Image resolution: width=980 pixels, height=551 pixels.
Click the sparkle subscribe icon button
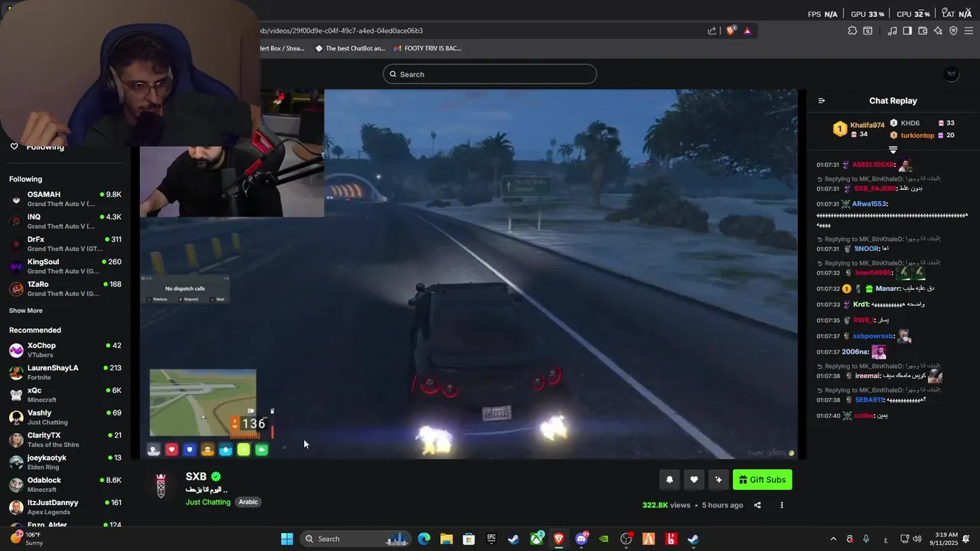point(718,480)
